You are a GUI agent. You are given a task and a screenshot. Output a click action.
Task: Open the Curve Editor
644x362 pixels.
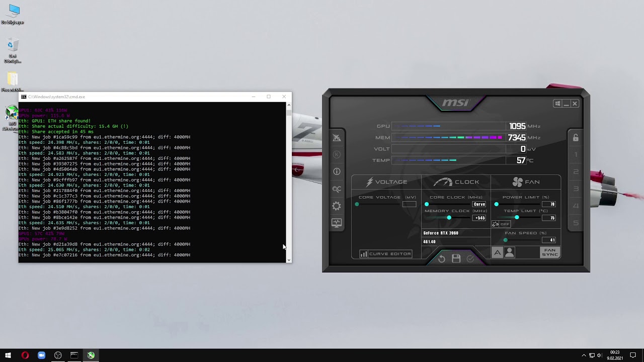pos(386,254)
